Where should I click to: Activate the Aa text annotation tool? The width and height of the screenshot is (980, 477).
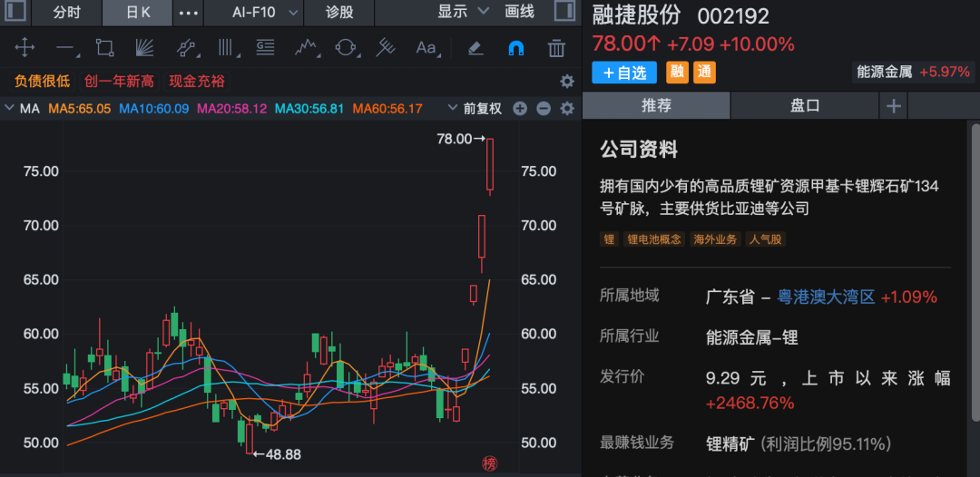point(426,47)
